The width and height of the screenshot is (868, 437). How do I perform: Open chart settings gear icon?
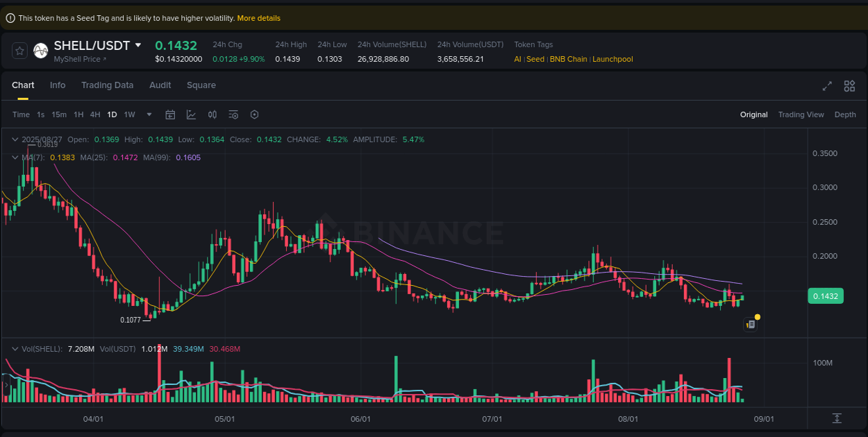[x=233, y=114]
